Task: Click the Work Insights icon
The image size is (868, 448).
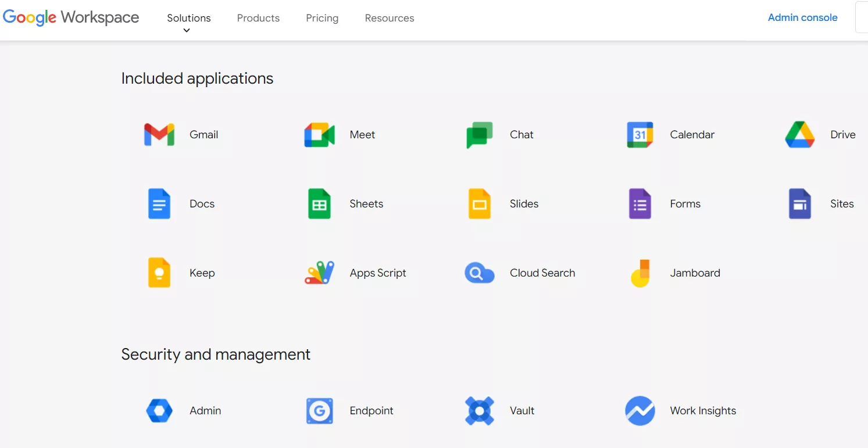Action: coord(640,411)
